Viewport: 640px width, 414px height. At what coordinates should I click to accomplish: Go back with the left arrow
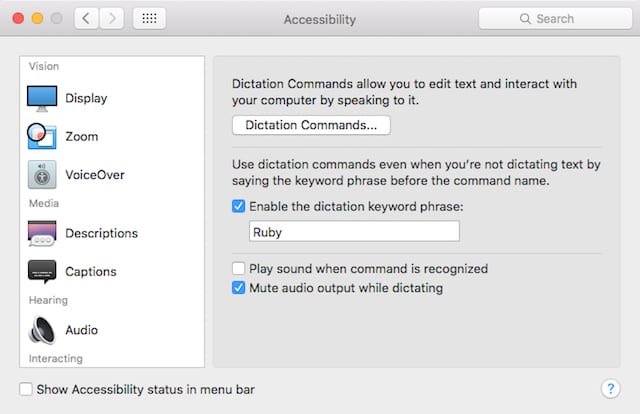click(87, 19)
